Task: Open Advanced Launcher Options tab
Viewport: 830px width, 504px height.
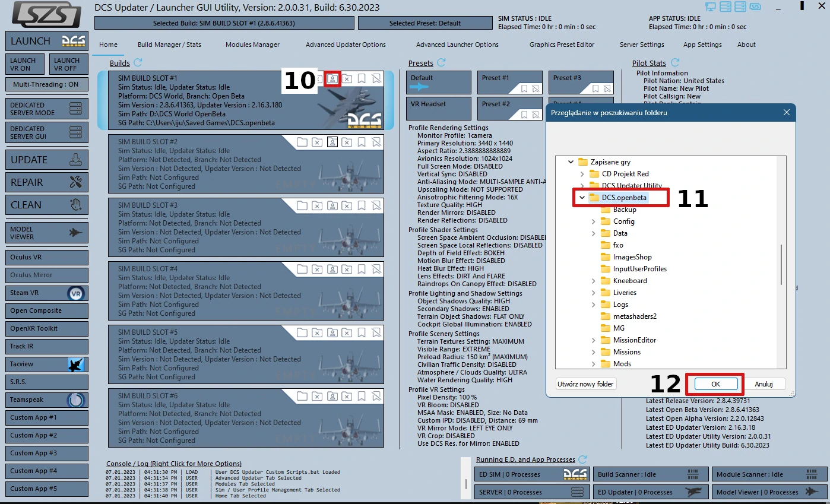Action: 457,45
